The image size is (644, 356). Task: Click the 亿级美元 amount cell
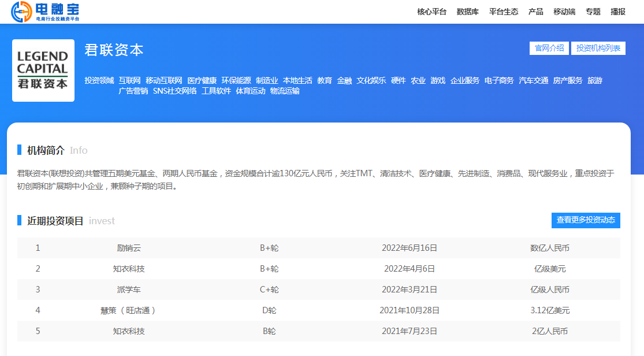pos(550,269)
